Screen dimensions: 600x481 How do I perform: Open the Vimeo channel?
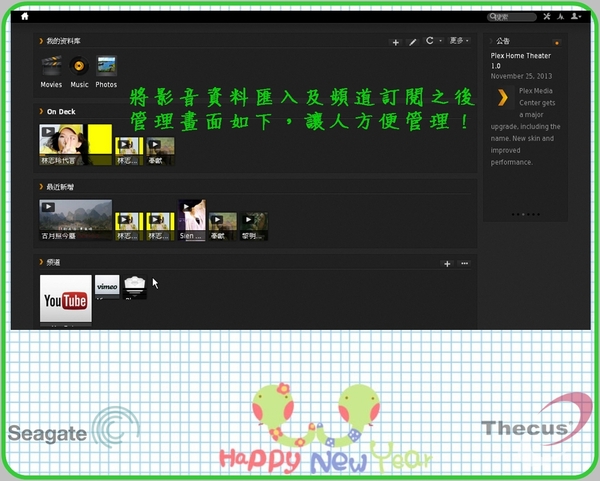pos(107,287)
